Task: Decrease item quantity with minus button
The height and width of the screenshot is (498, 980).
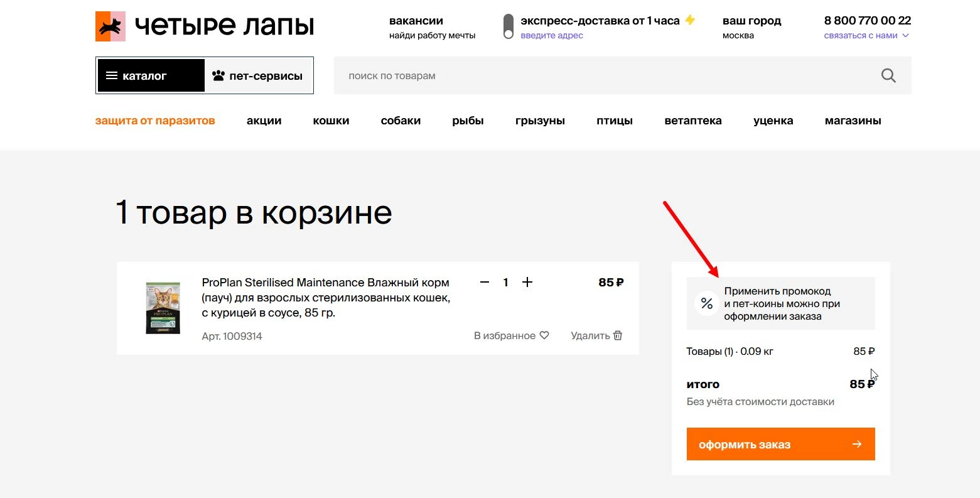Action: (484, 282)
